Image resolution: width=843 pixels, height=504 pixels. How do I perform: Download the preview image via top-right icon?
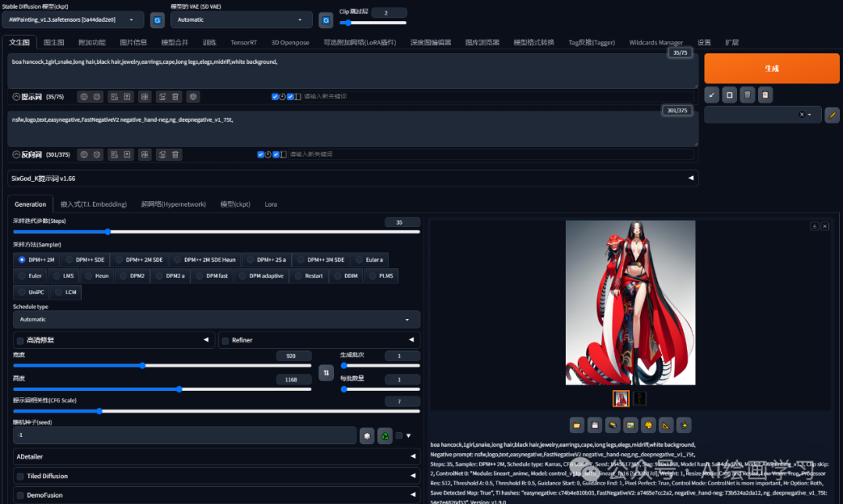coord(814,226)
